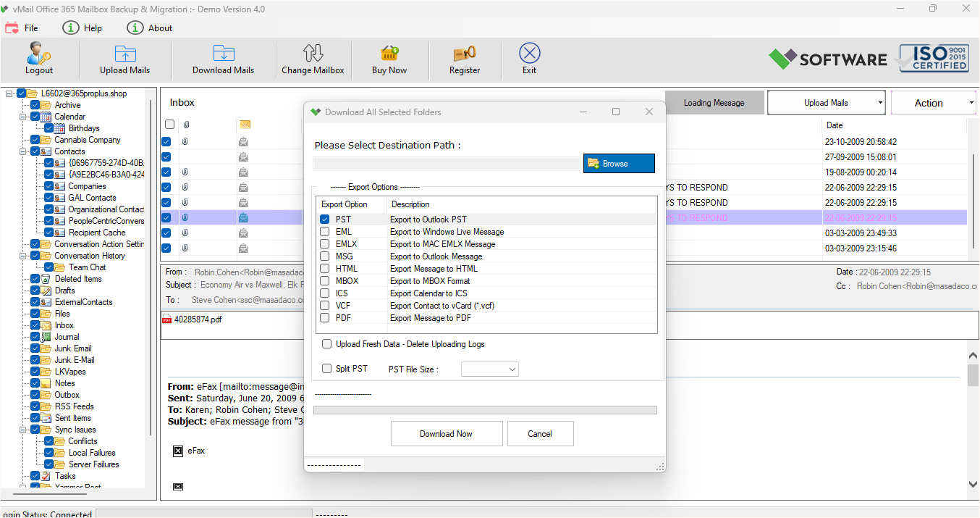The width and height of the screenshot is (980, 518).
Task: Open the Register key icon
Action: click(465, 54)
